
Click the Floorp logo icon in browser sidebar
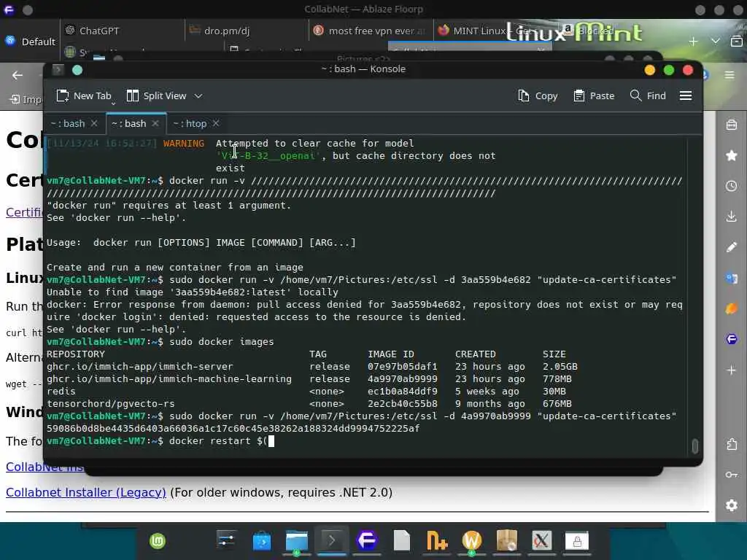[732, 339]
